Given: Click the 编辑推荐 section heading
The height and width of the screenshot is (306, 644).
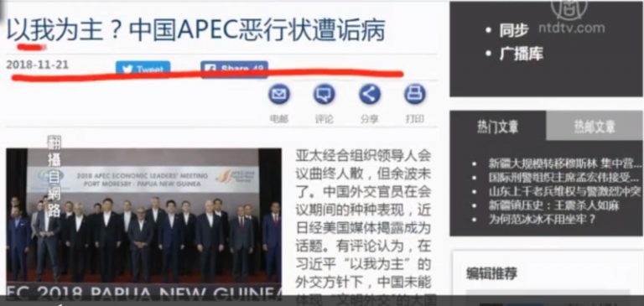Looking at the screenshot, I should click(x=491, y=273).
